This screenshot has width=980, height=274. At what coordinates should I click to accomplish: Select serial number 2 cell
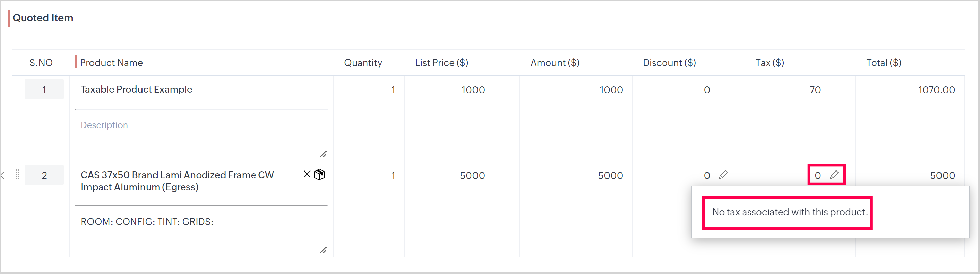coord(44,175)
